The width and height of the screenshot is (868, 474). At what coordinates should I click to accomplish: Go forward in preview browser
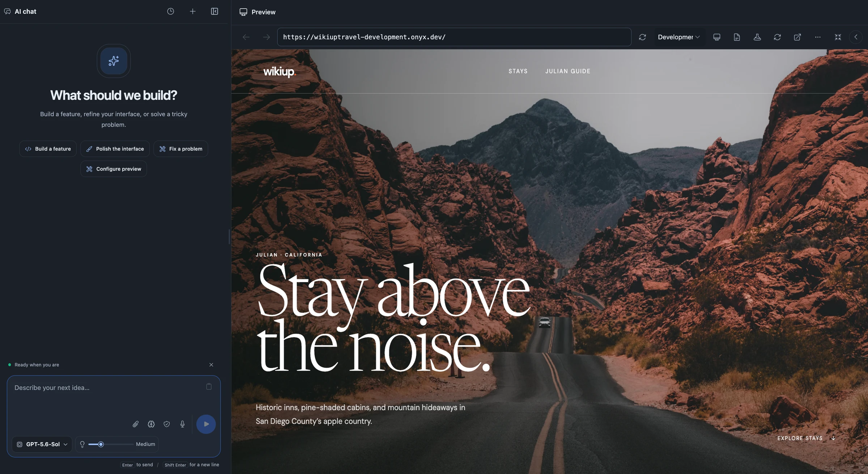tap(267, 37)
